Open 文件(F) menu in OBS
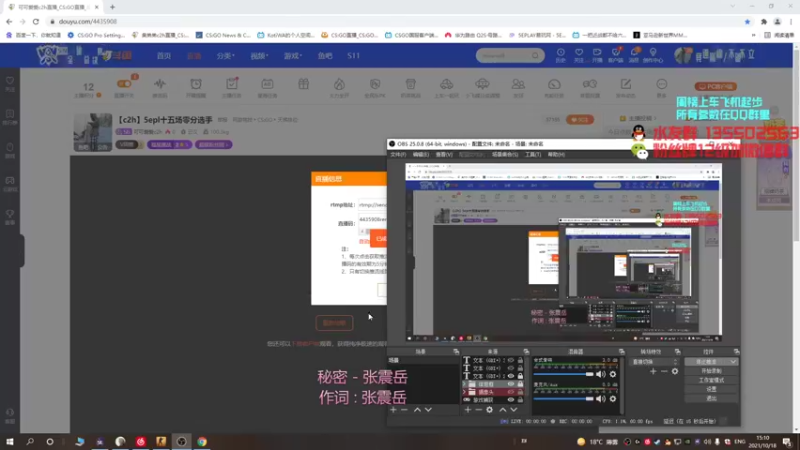The width and height of the screenshot is (800, 450). 398,155
